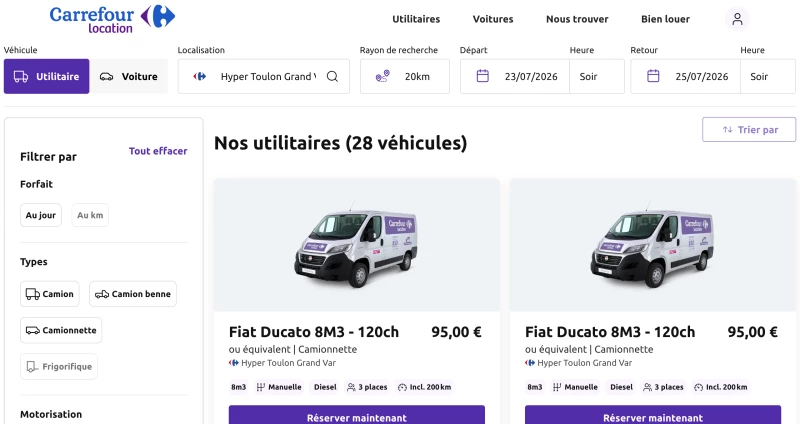Open the Départ Heure Soir dropdown
This screenshot has height=424, width=800.
click(x=597, y=77)
